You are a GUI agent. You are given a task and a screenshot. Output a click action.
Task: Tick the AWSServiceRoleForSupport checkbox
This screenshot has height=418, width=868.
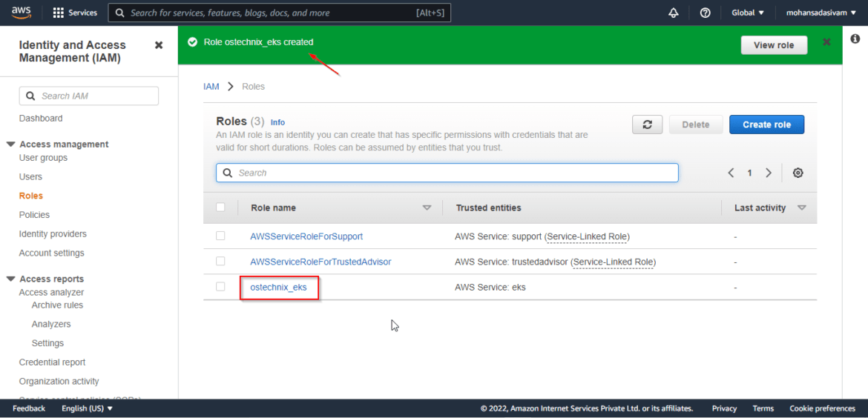coord(221,236)
